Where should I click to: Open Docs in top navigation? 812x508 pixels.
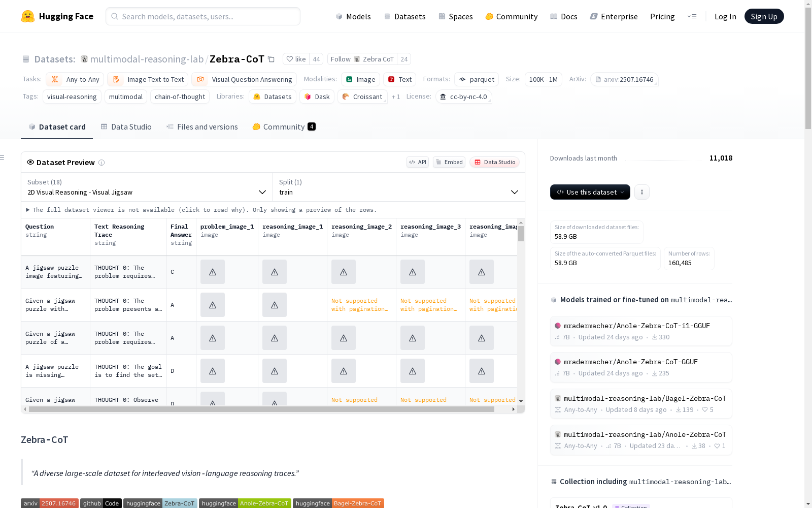click(x=564, y=16)
